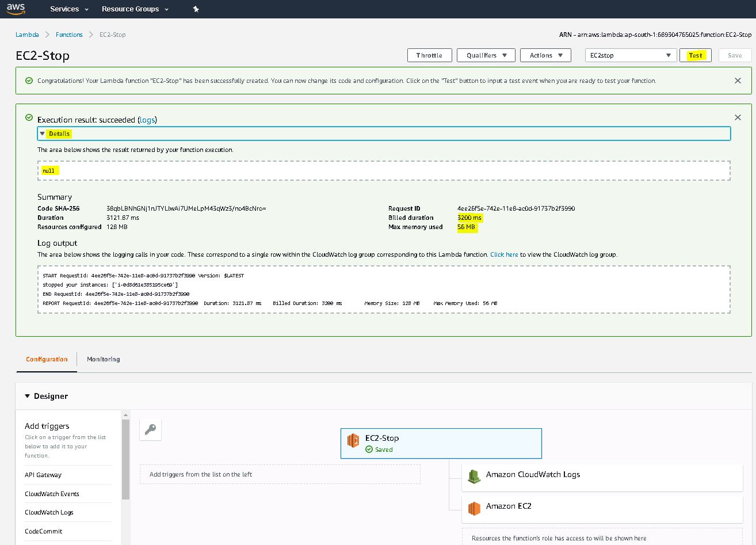Click the Test button

tap(696, 55)
